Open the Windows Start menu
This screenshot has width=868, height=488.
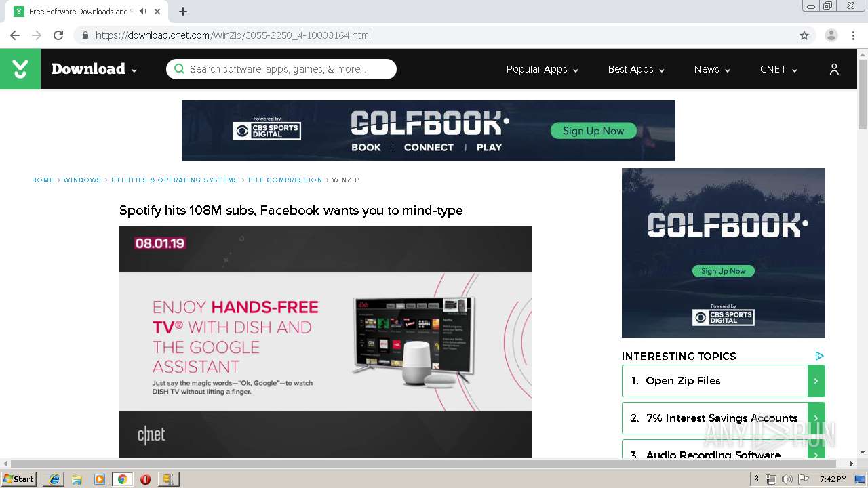coord(19,479)
